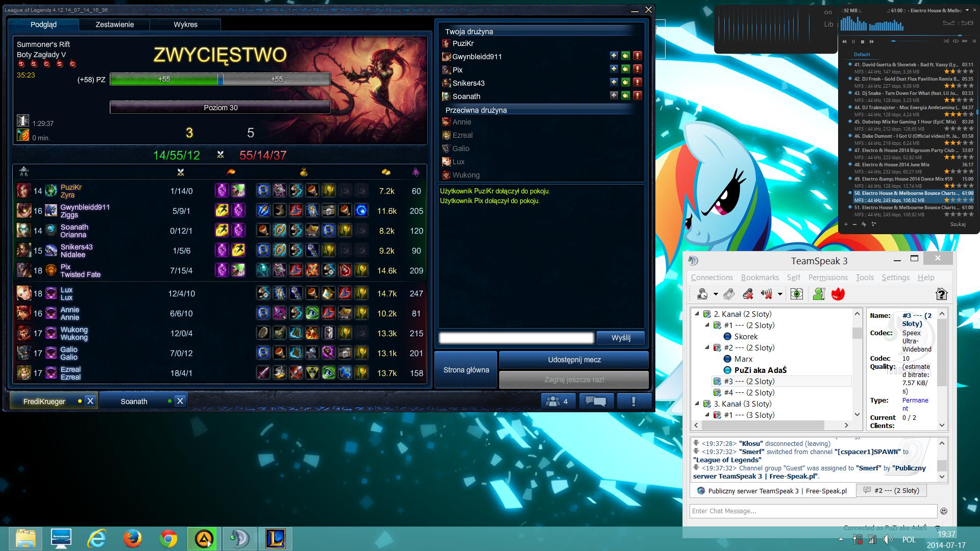
Task: Open TeamSpeak help house icon
Action: tap(941, 294)
